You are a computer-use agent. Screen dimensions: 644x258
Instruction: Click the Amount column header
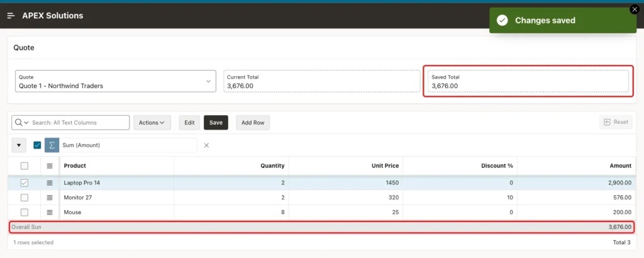tap(576, 166)
